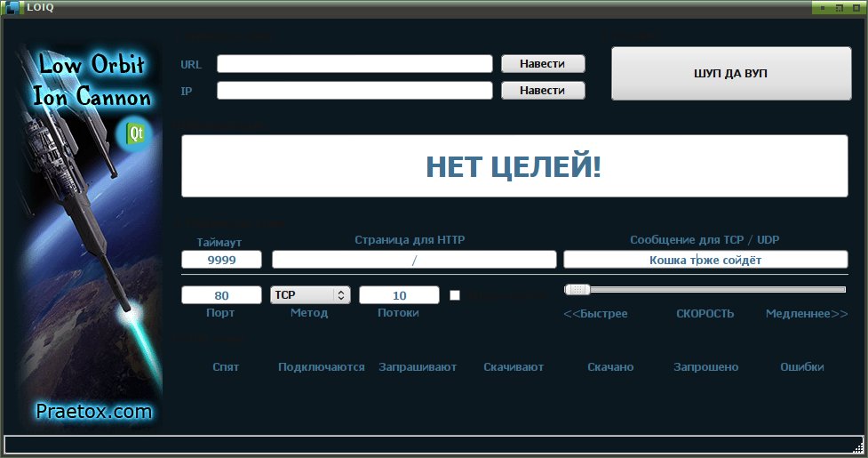Click the НЕТ ЦЕЛЕЙ! target display box
The width and height of the screenshot is (868, 458).
coord(514,165)
